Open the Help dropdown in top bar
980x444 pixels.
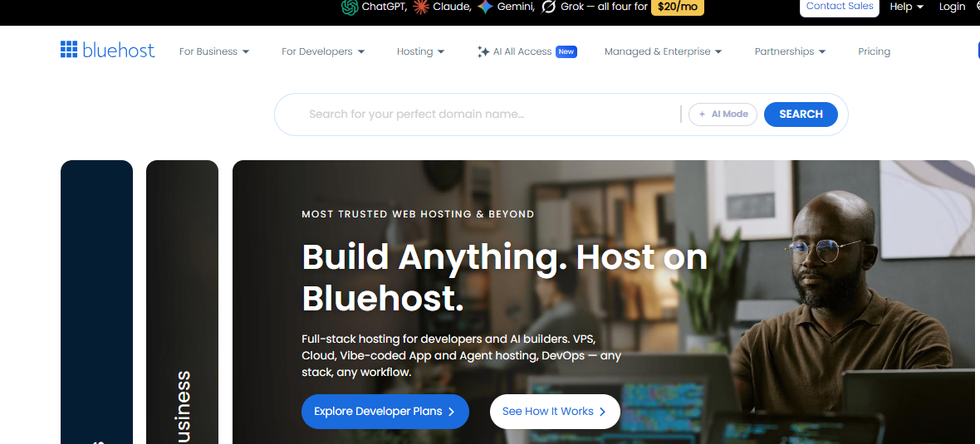[907, 7]
